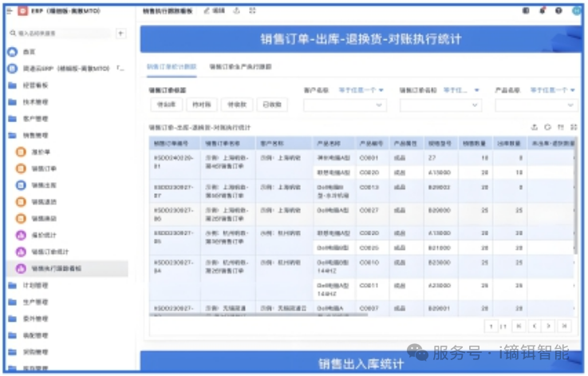
Task: Toggle the 待对账 filter button
Action: (x=201, y=105)
